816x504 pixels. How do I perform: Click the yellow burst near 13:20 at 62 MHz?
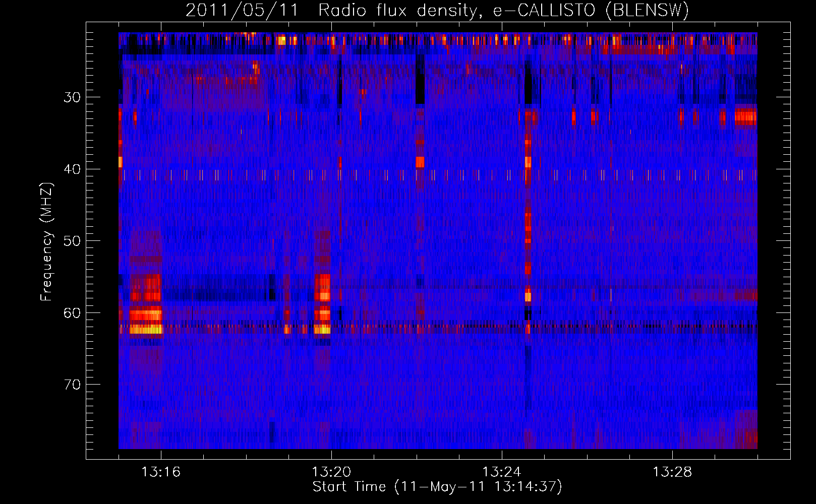coord(322,330)
